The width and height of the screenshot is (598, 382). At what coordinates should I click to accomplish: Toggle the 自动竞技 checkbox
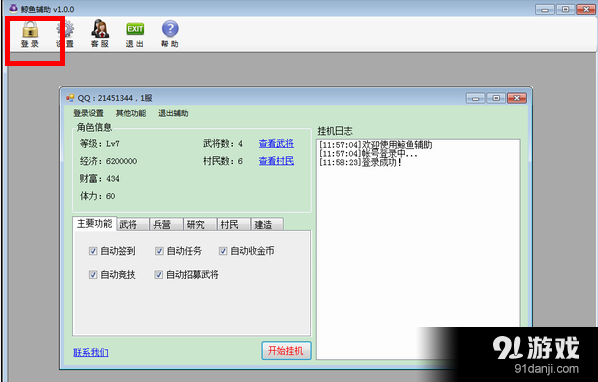(93, 274)
